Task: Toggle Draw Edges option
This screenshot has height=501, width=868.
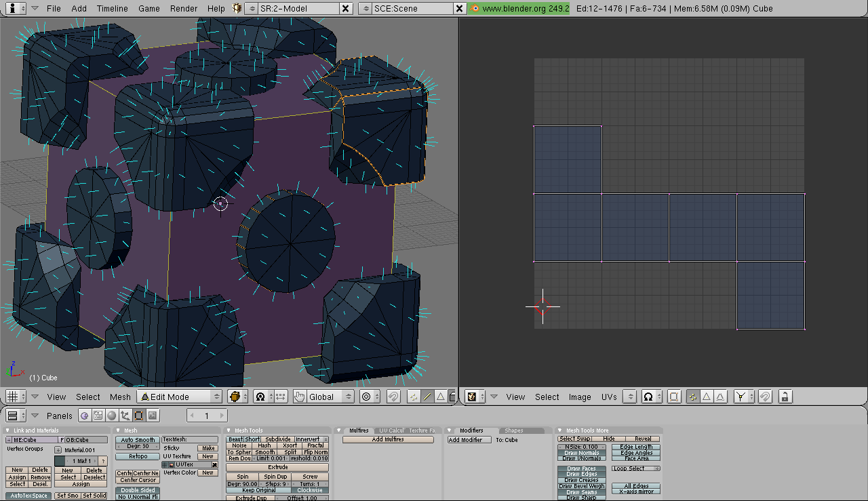Action: [582, 475]
